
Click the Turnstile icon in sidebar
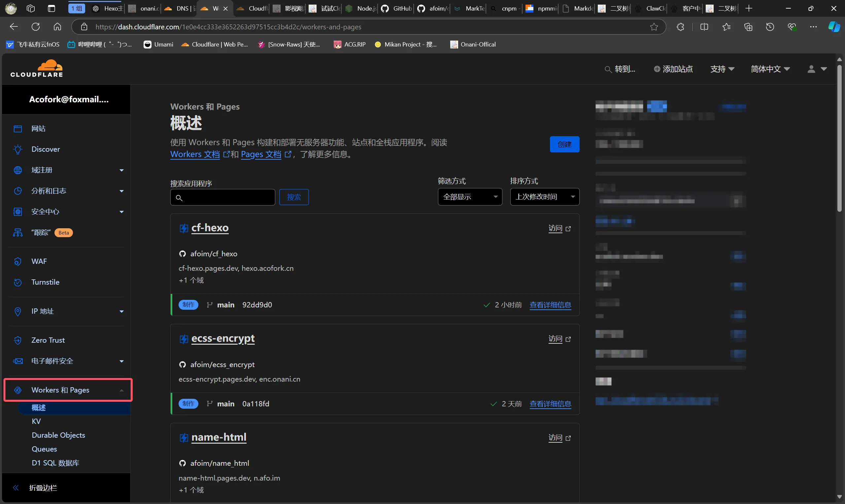click(18, 282)
